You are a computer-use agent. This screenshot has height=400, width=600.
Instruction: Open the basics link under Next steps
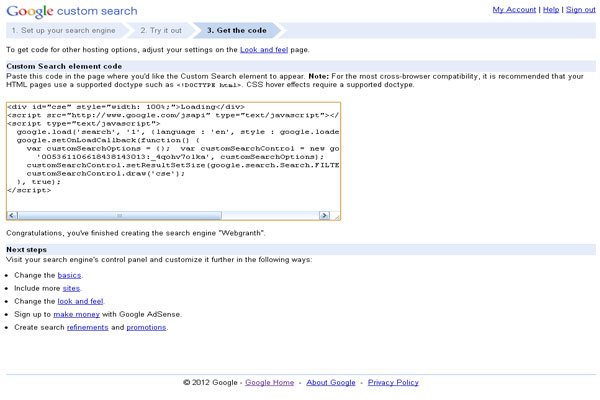(x=69, y=275)
